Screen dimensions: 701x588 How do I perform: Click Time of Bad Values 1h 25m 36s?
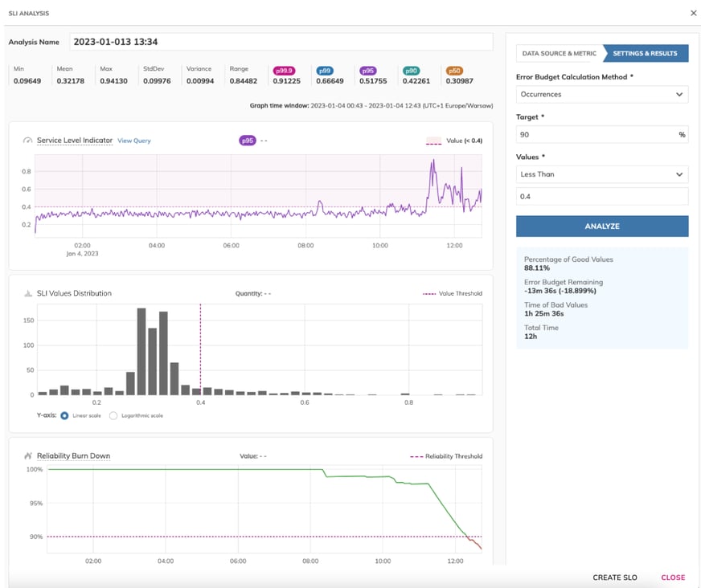544,313
